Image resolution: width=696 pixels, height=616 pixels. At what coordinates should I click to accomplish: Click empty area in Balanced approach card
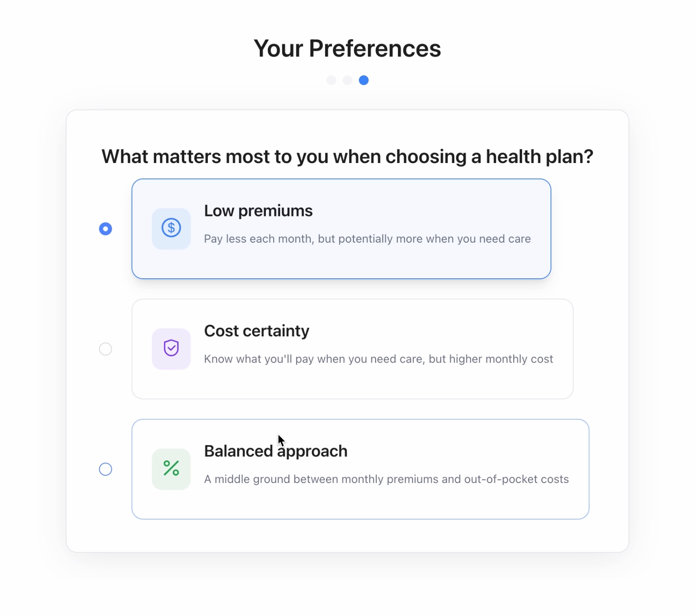[430, 503]
